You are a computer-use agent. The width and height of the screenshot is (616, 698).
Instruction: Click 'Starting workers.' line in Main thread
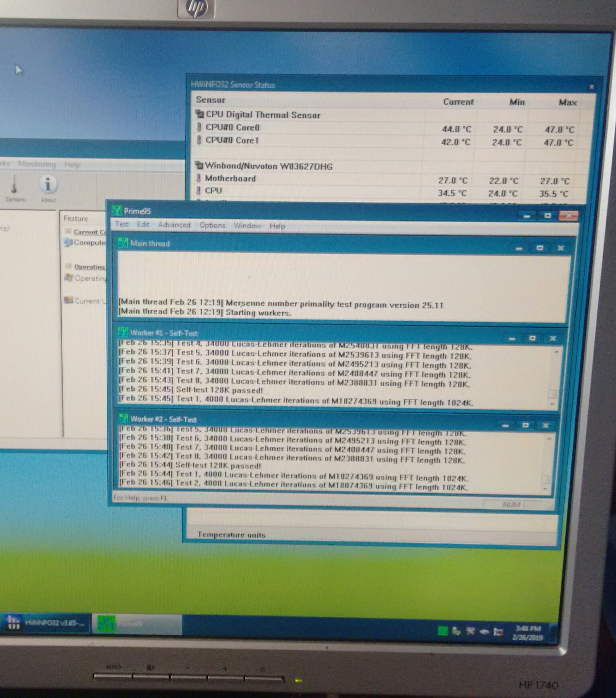pos(205,312)
